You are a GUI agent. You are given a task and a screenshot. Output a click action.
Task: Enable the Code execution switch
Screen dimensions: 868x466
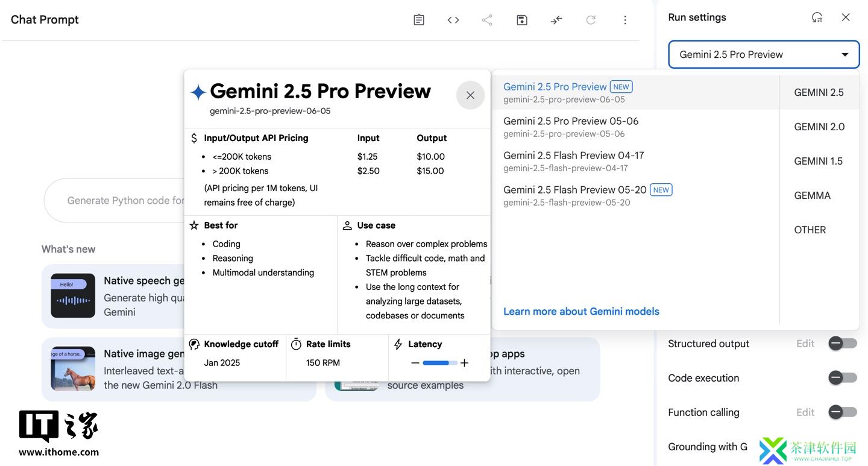pos(843,378)
